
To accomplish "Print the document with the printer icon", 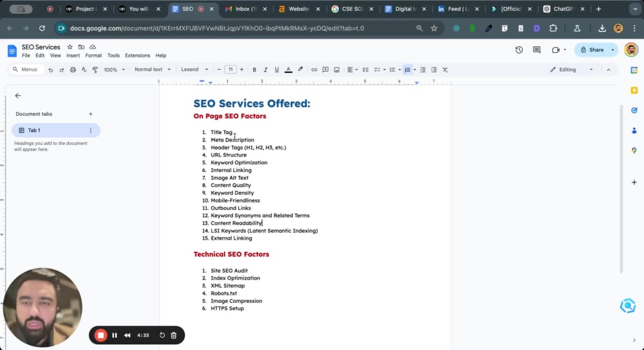I will (73, 70).
